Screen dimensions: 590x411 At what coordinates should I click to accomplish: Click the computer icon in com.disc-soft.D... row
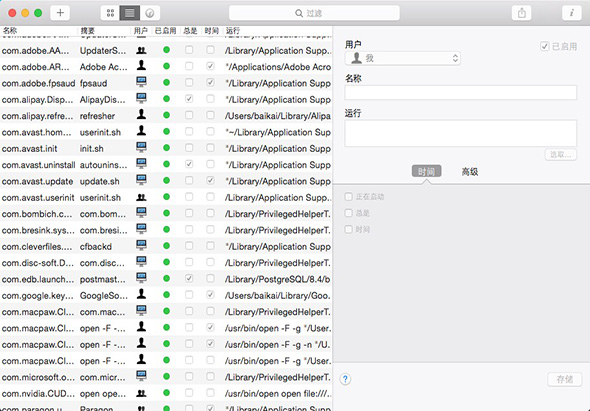[x=141, y=262]
